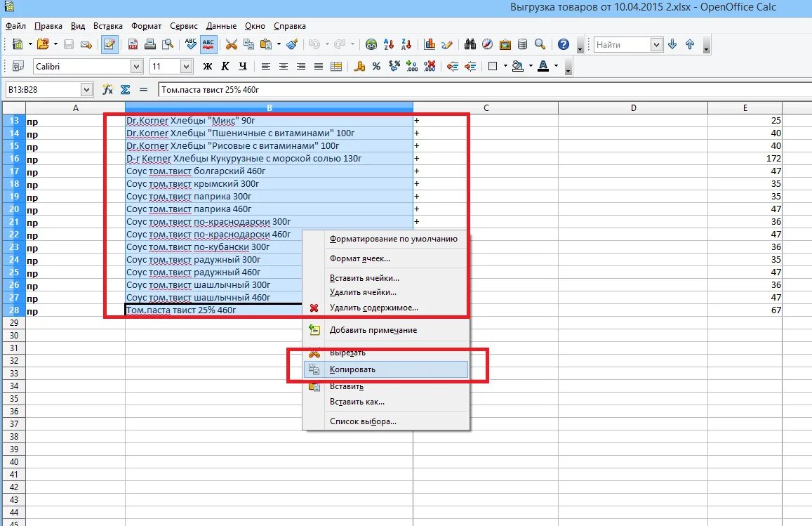The height and width of the screenshot is (526, 812).
Task: Open font color palette arrow
Action: coord(556,66)
